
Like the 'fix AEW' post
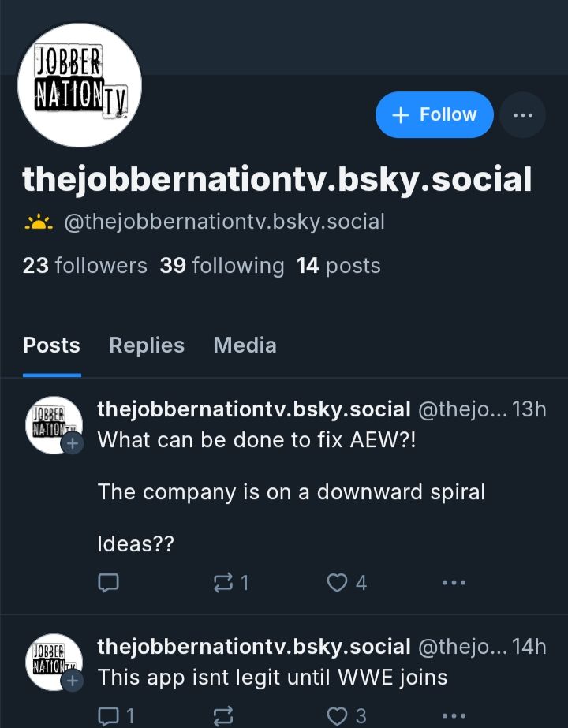[x=346, y=583]
